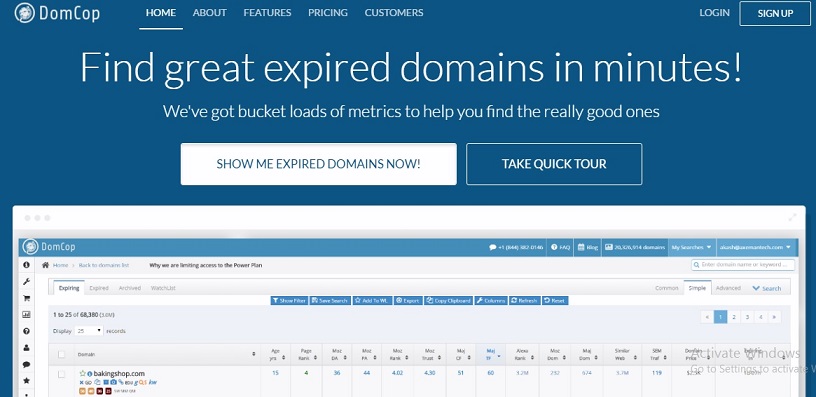
Task: Tick the checkbox for the bakingshop.com row
Action: point(61,374)
